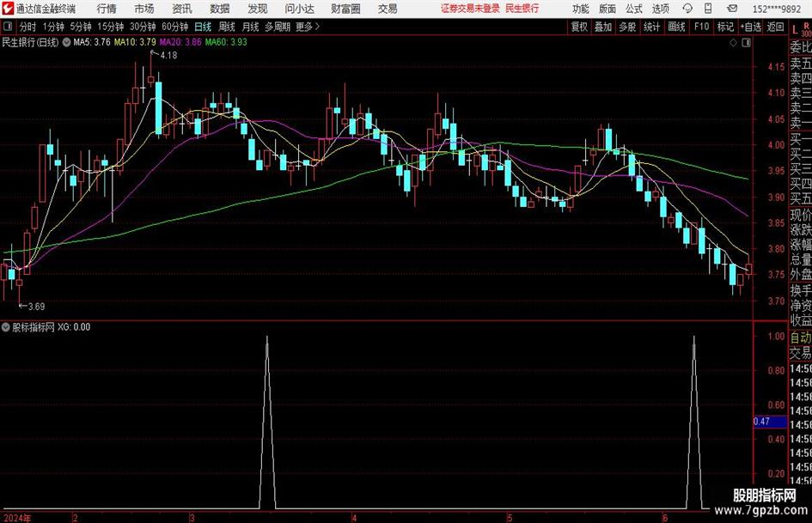Viewport: 812px width, 523px height.
Task: Click the 民生银行(日线) chart title
Action: (31, 42)
